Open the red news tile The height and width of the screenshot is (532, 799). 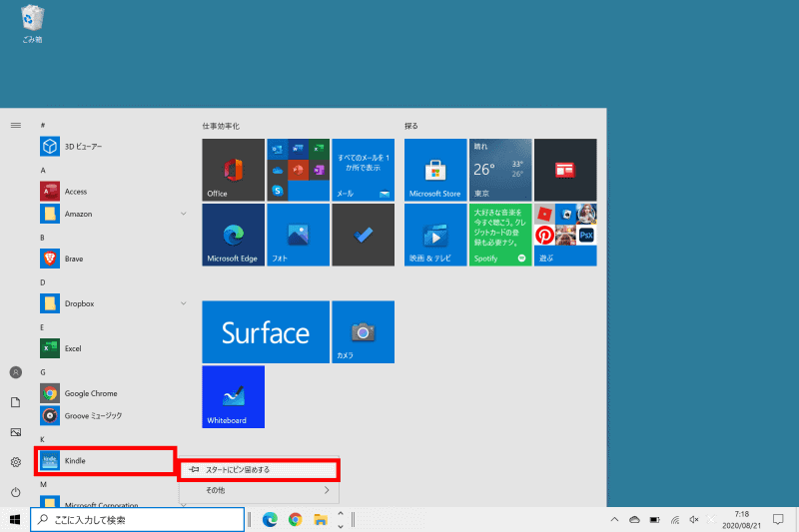point(565,170)
